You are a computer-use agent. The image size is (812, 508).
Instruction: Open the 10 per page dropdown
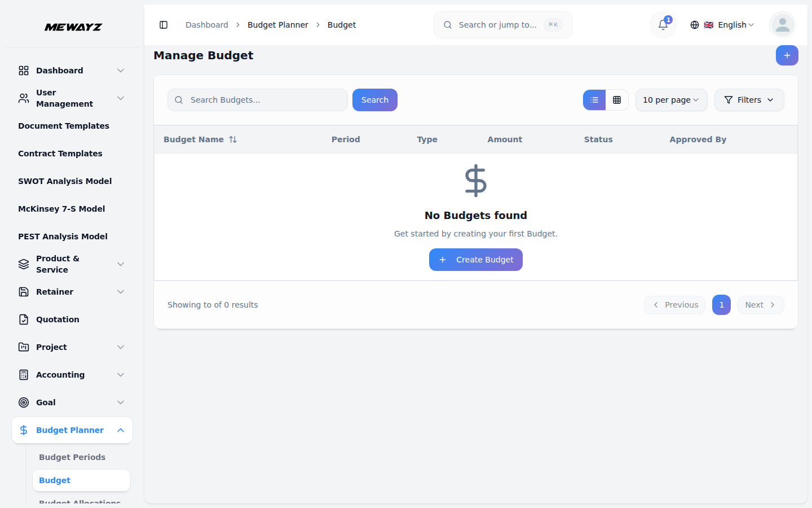(x=671, y=100)
